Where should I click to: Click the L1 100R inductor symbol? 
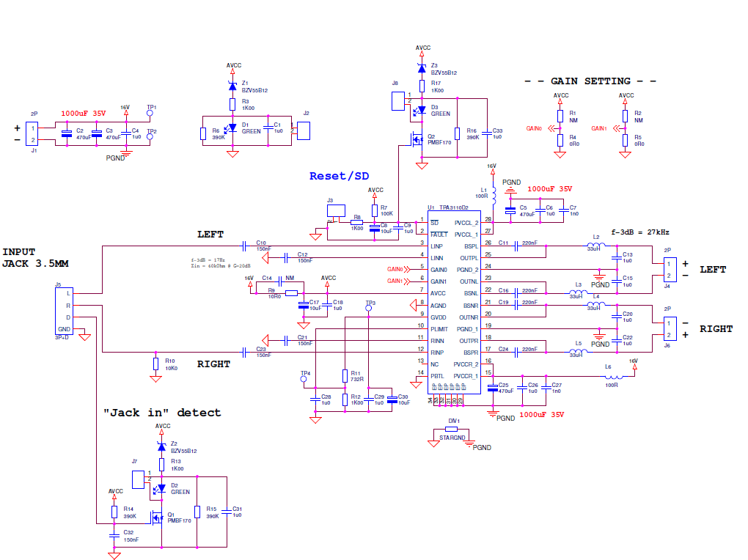494,196
